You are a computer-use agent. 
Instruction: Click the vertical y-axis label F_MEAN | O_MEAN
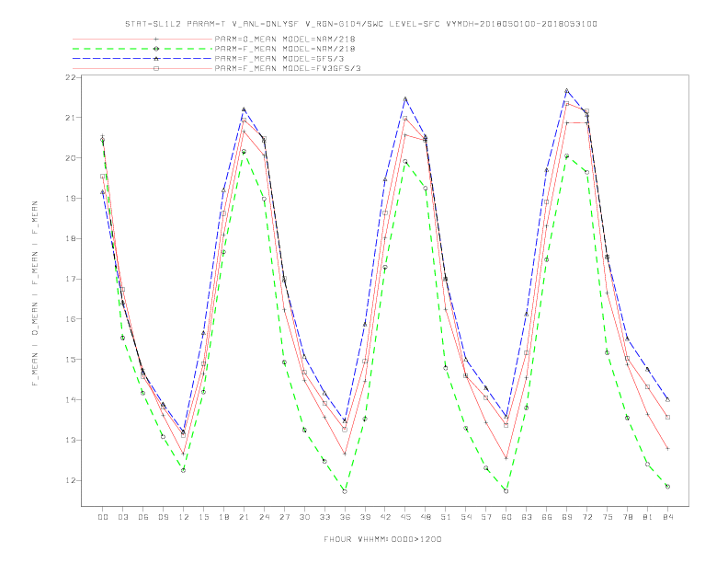tap(35, 293)
